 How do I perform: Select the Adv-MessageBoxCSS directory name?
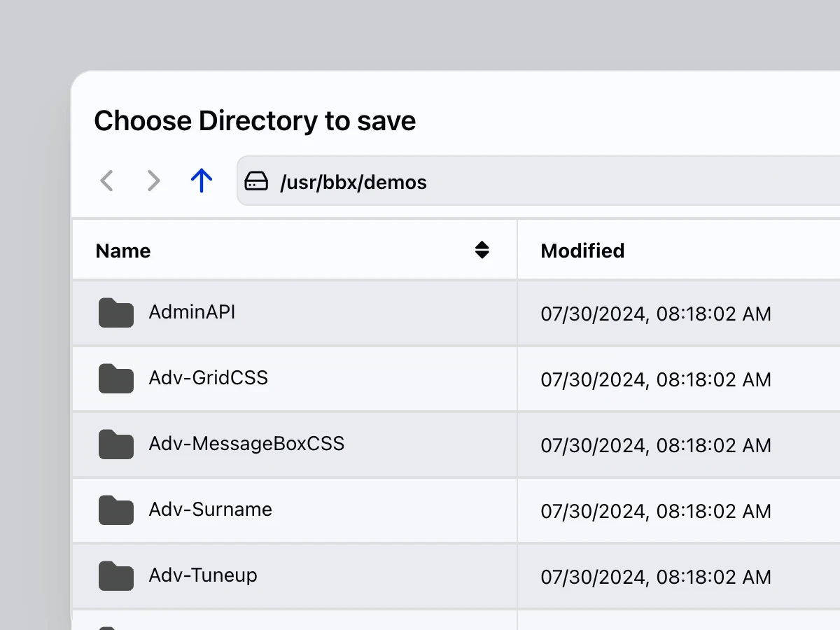[246, 444]
